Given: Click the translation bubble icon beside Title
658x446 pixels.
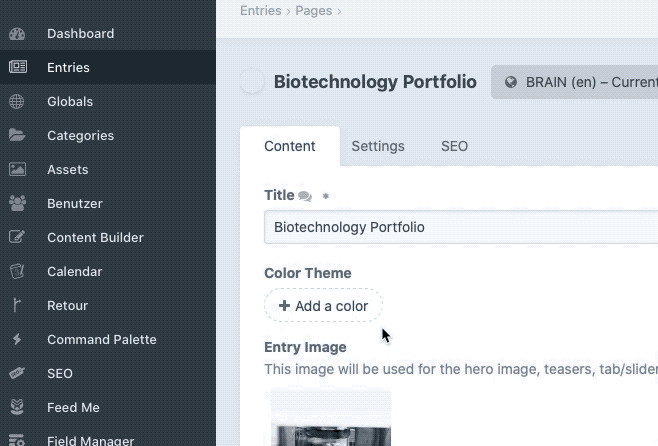Looking at the screenshot, I should coord(305,196).
